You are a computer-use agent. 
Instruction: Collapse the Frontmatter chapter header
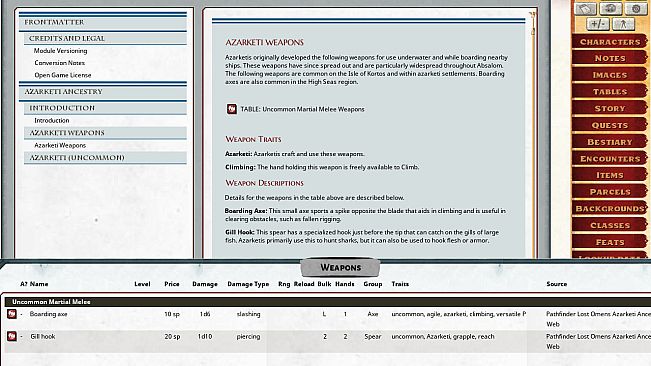coord(103,22)
